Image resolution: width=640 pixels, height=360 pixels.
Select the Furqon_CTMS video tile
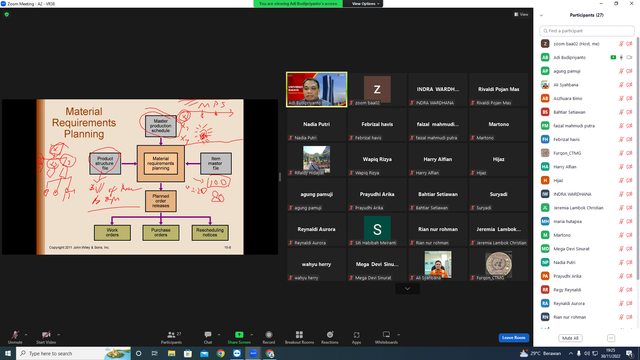(x=498, y=264)
